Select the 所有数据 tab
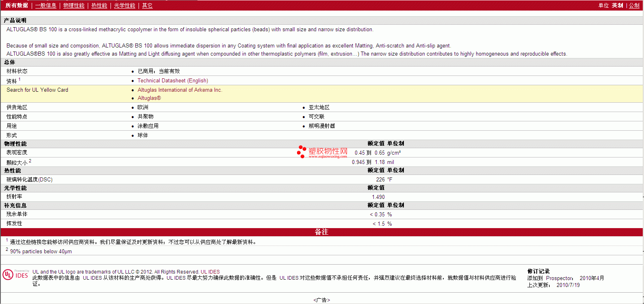Screen dimensions: 644x304 coord(17,5)
